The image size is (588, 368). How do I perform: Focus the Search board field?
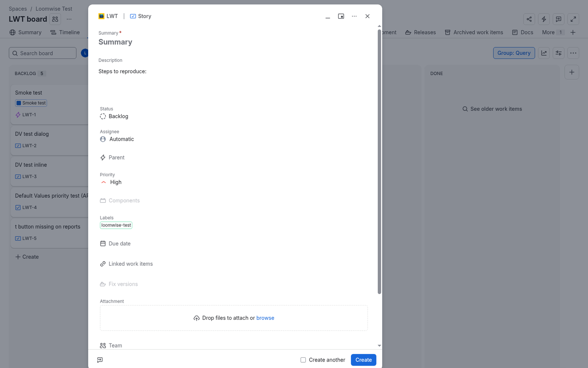coord(42,53)
